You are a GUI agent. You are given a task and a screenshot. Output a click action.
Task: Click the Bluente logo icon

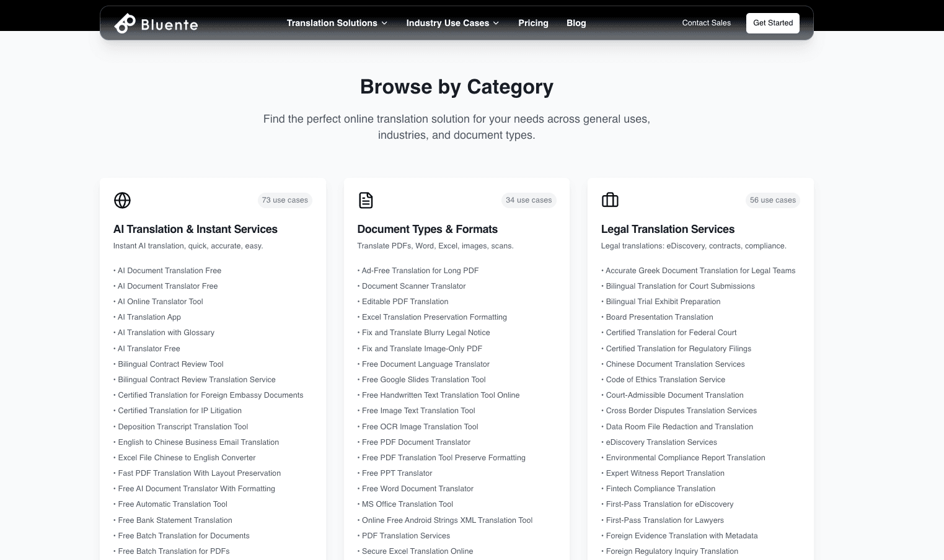pos(125,24)
